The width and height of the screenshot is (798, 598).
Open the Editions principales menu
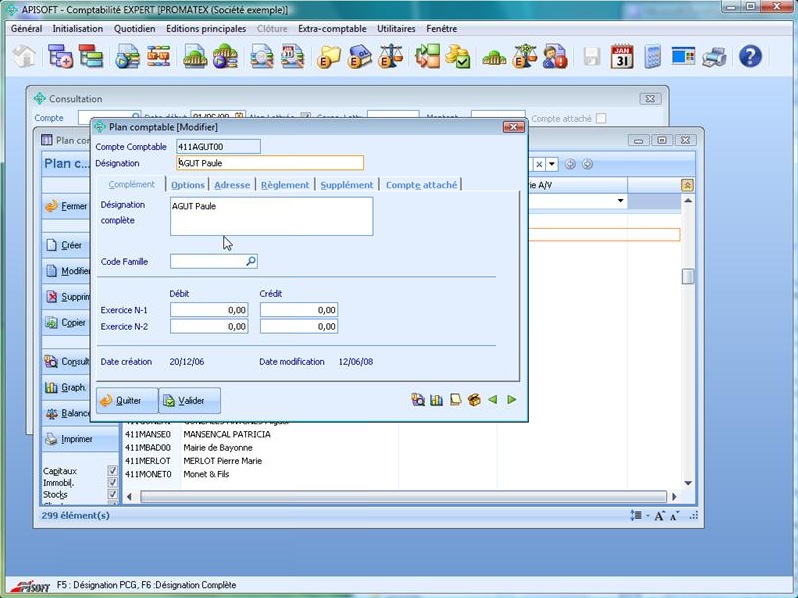click(206, 29)
